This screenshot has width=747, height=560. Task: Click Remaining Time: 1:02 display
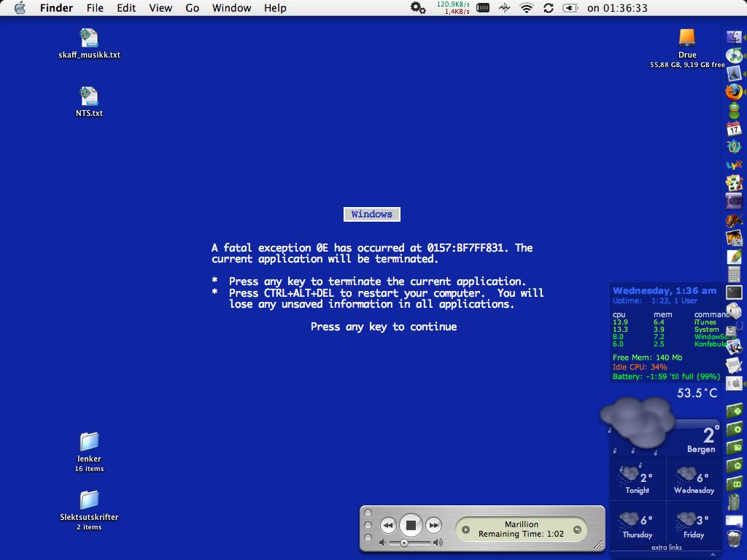(x=521, y=534)
